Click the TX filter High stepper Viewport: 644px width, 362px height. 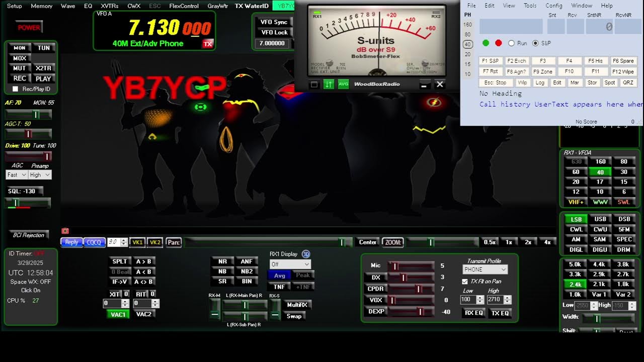tap(508, 300)
